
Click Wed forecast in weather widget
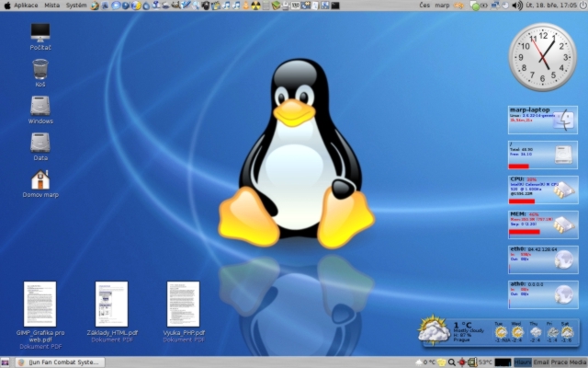(517, 331)
